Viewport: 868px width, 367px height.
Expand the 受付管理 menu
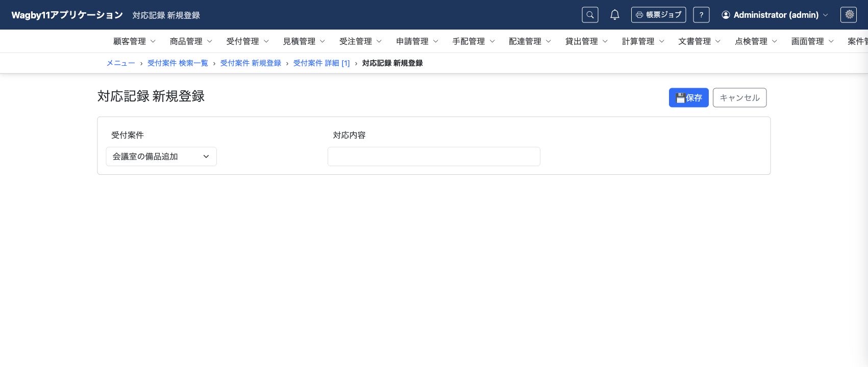247,41
